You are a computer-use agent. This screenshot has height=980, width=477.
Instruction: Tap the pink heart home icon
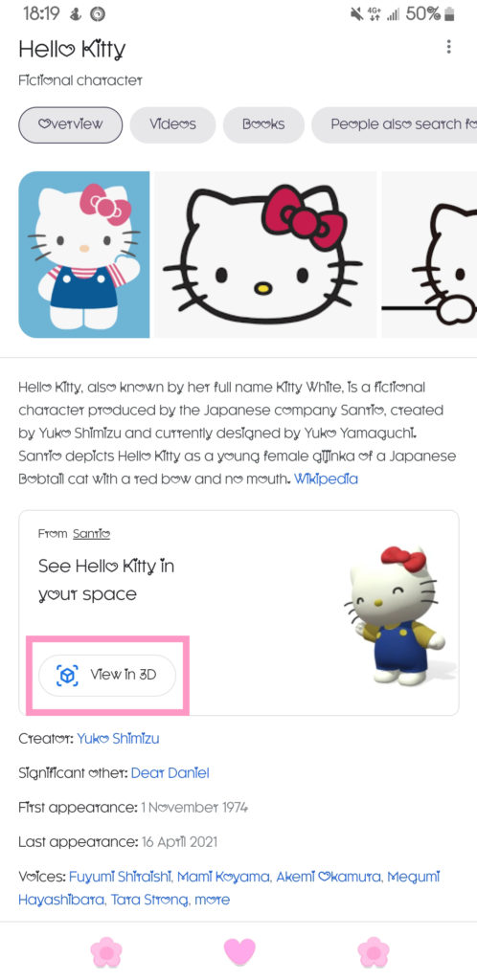coord(239,952)
